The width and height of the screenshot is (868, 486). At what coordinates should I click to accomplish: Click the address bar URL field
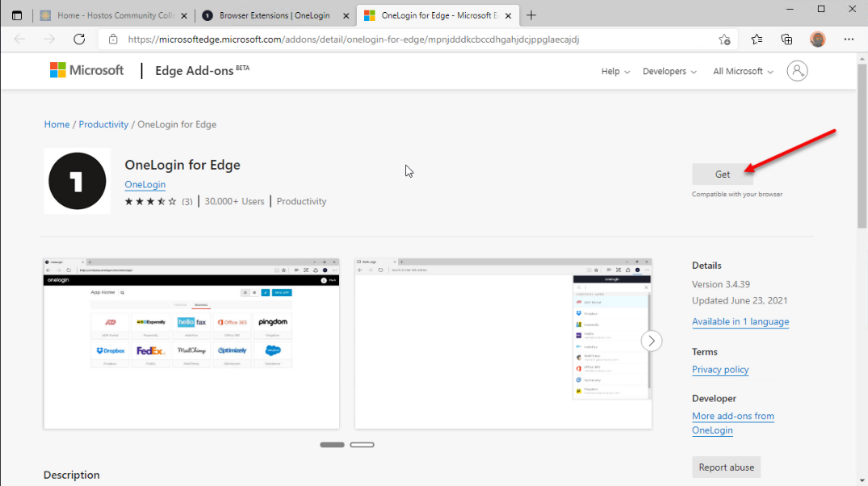point(404,39)
